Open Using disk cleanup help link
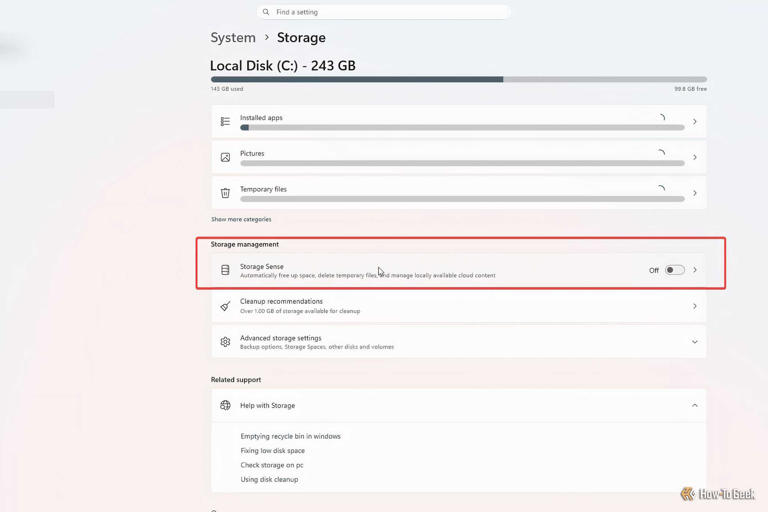Image resolution: width=768 pixels, height=512 pixels. point(269,480)
